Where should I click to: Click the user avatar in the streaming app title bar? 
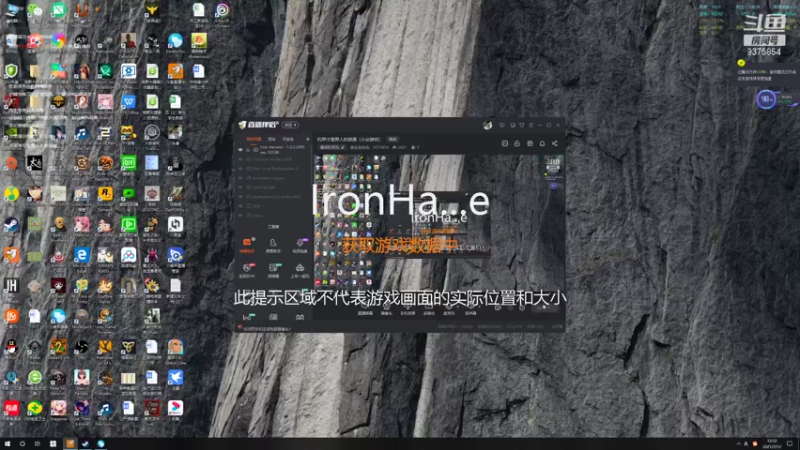487,125
